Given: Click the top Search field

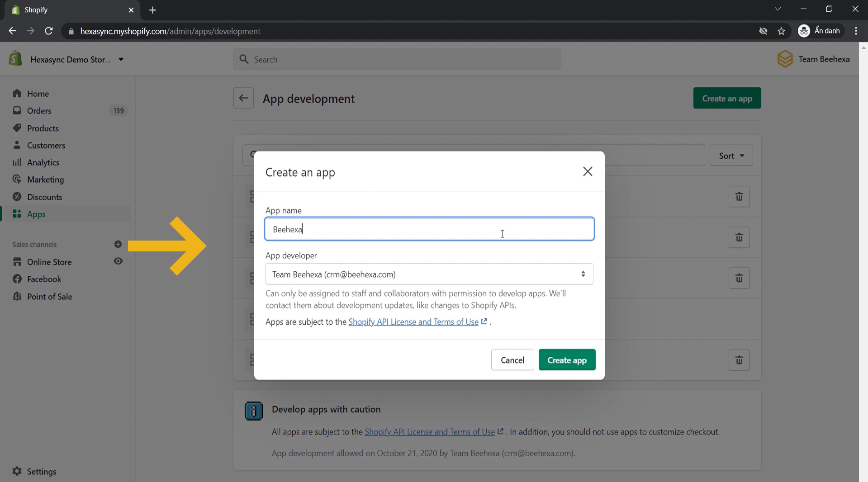Looking at the screenshot, I should click(397, 59).
